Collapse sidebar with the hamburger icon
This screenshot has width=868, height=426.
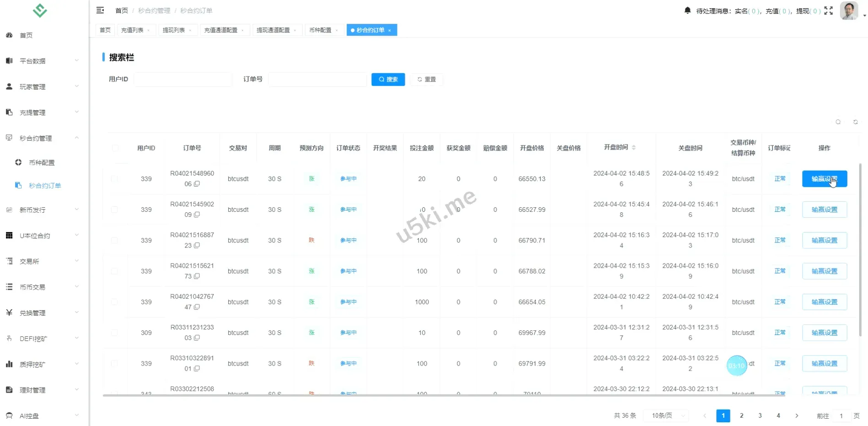(100, 10)
